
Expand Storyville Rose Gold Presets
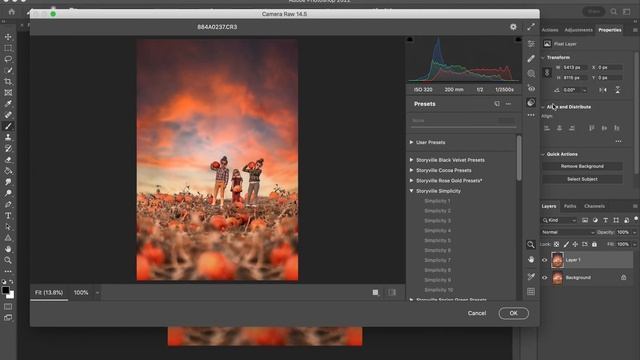coord(411,180)
